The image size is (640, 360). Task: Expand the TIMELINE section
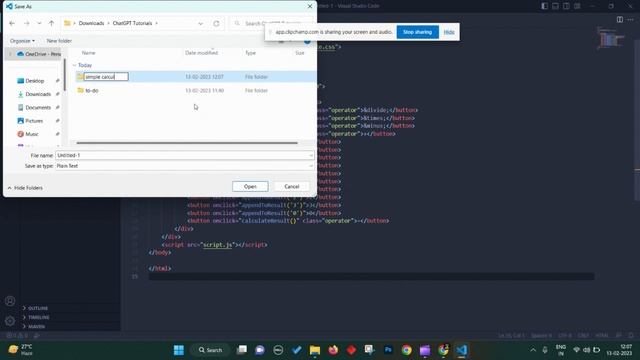pos(36,317)
